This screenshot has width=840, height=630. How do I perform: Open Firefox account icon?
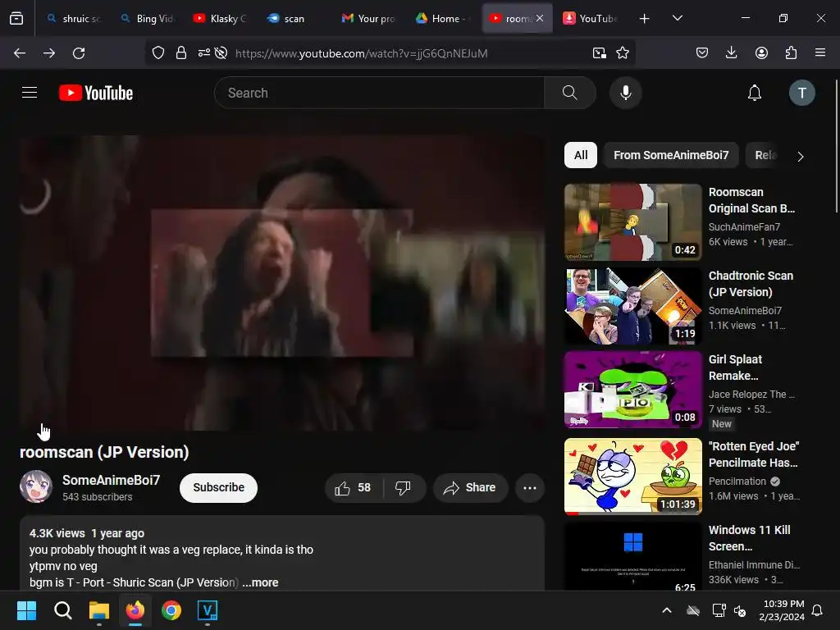tap(761, 52)
